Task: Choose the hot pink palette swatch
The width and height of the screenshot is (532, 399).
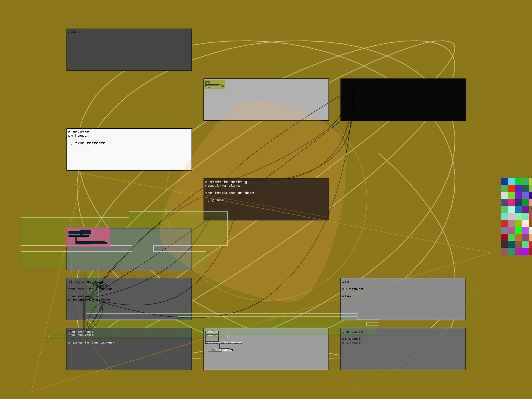Action: (x=511, y=202)
